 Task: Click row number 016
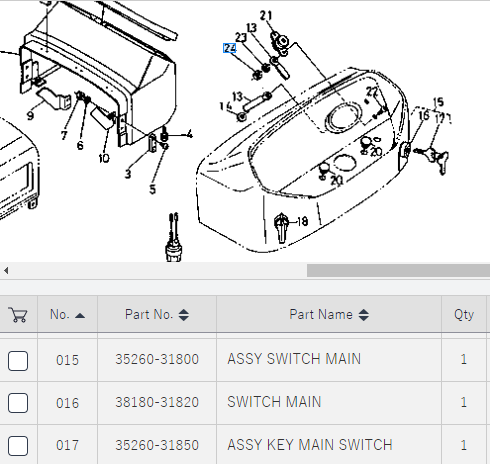pos(67,403)
